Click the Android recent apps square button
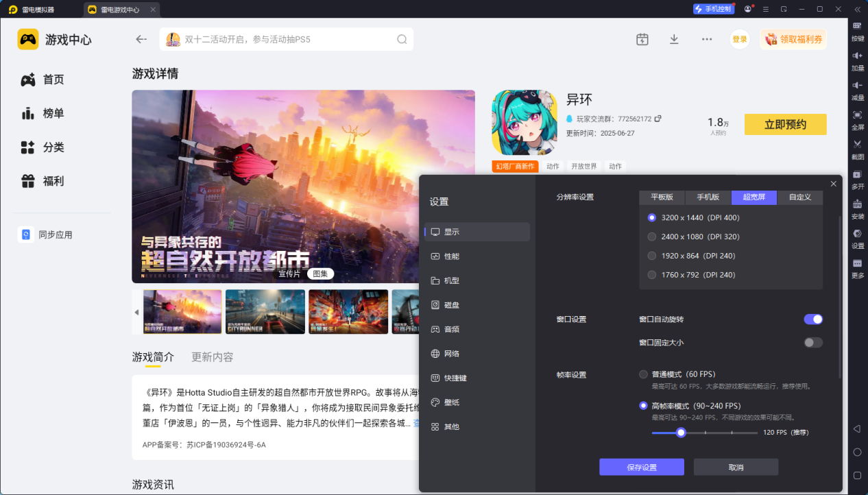Screen dimensions: 868x495 pyautogui.click(x=857, y=475)
